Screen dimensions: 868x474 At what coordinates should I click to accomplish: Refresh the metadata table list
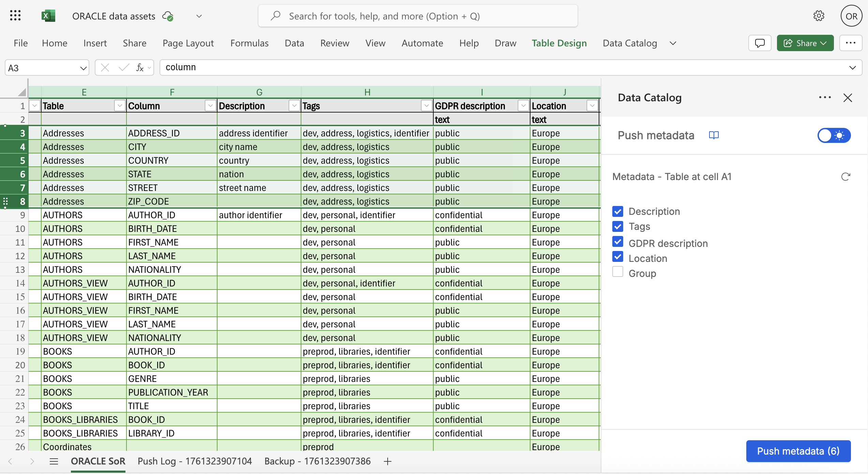click(845, 177)
